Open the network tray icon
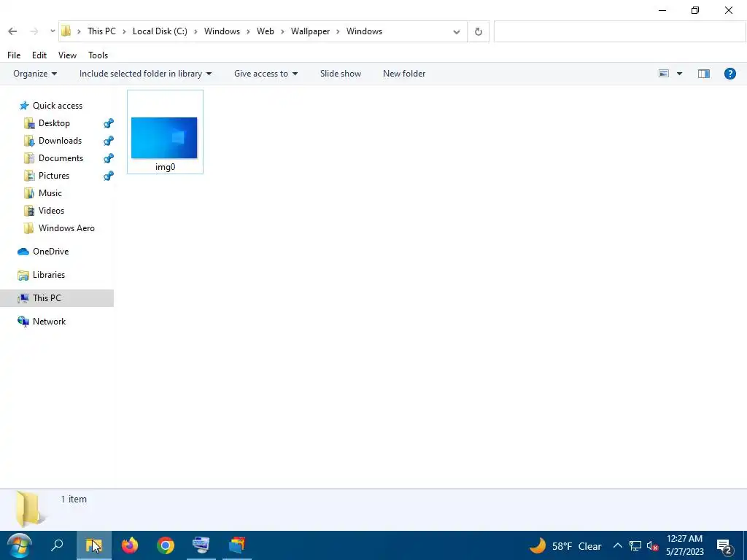 (635, 545)
